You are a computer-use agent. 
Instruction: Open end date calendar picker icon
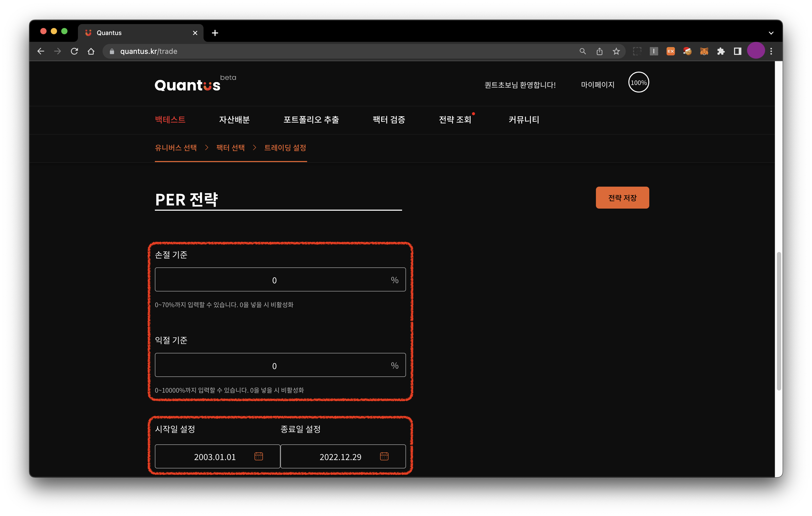point(384,456)
